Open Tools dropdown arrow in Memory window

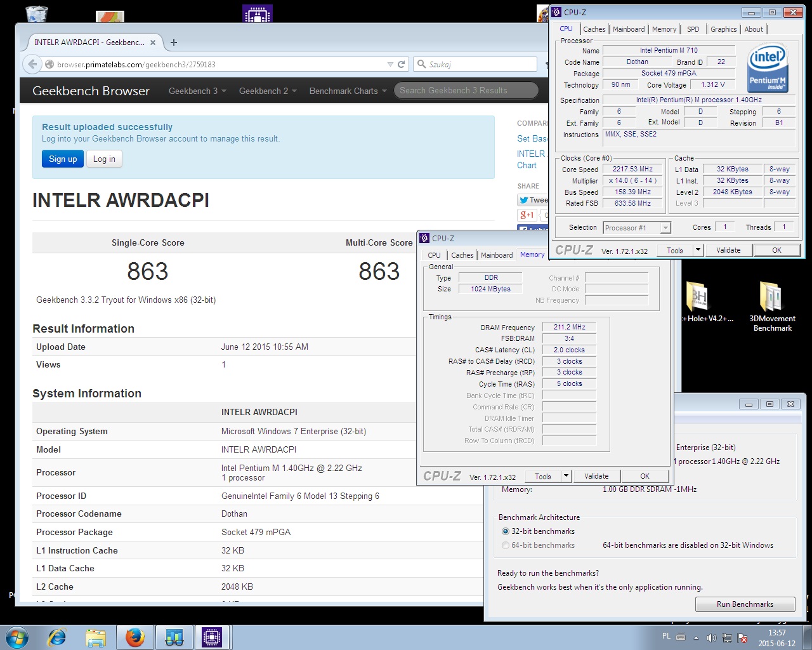coord(566,476)
